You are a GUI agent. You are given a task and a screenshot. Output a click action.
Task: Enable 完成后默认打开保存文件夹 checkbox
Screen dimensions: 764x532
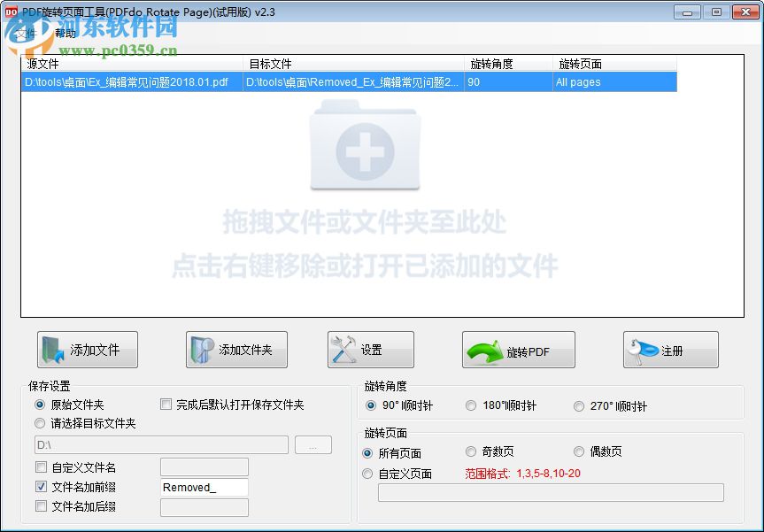[166, 404]
